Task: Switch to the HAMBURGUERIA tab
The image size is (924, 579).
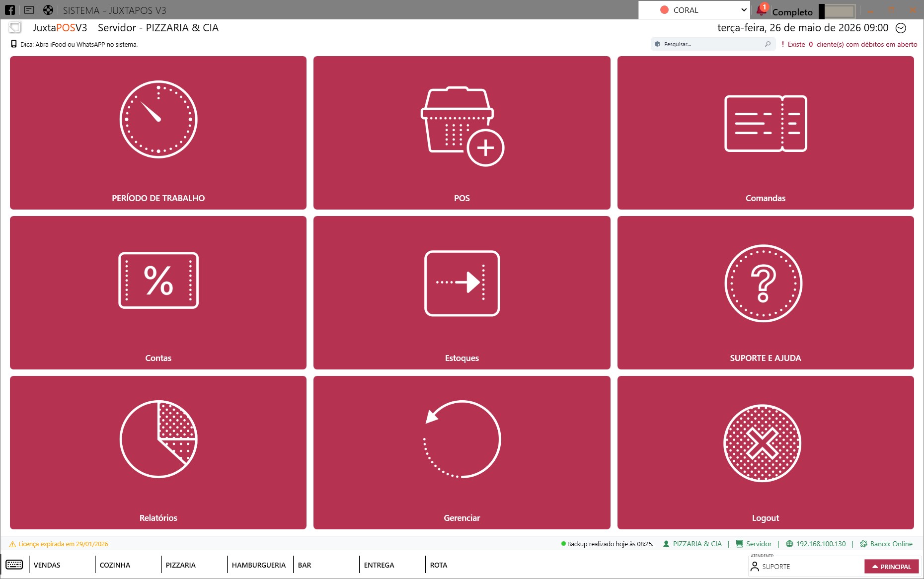Action: coord(260,565)
